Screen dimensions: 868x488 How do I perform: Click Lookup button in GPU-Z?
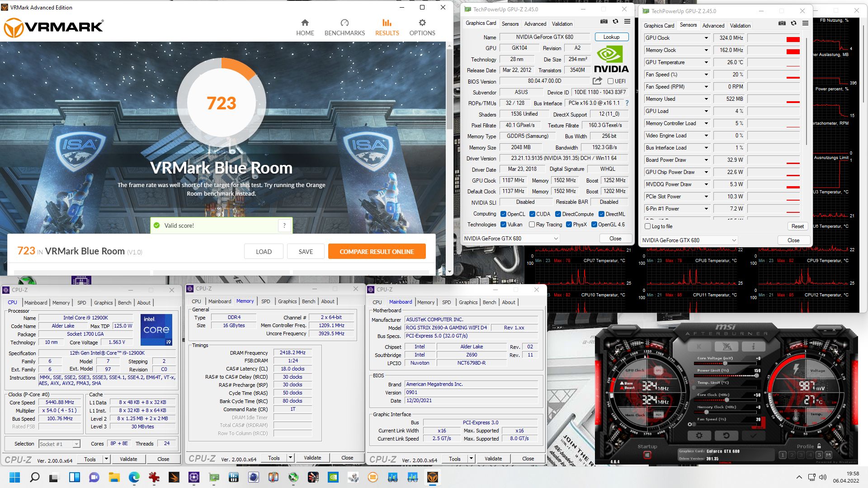click(x=611, y=37)
